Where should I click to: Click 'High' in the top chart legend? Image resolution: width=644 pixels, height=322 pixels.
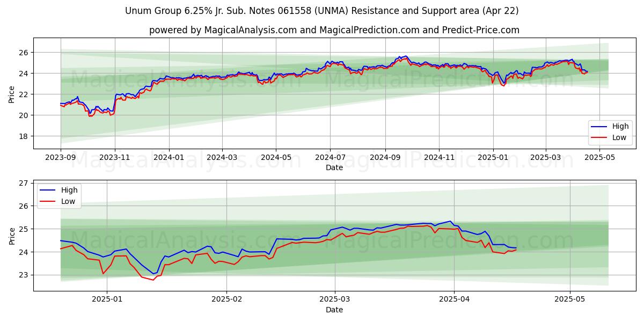tap(620, 127)
